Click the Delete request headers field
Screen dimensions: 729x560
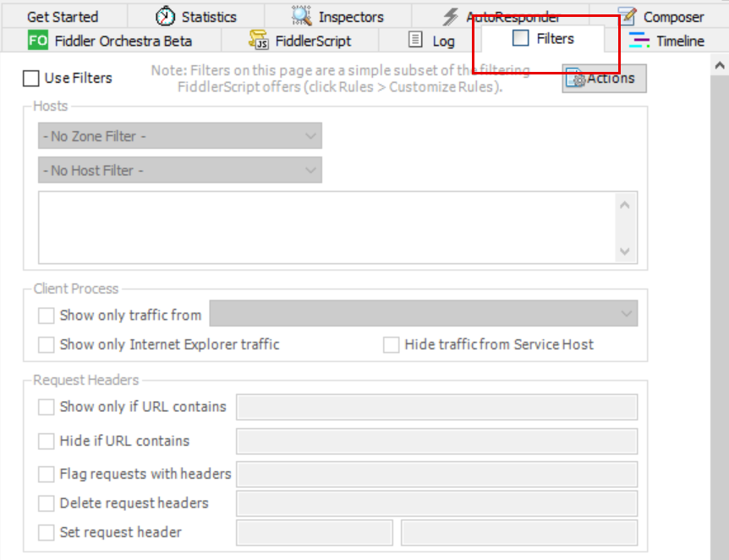click(436, 503)
